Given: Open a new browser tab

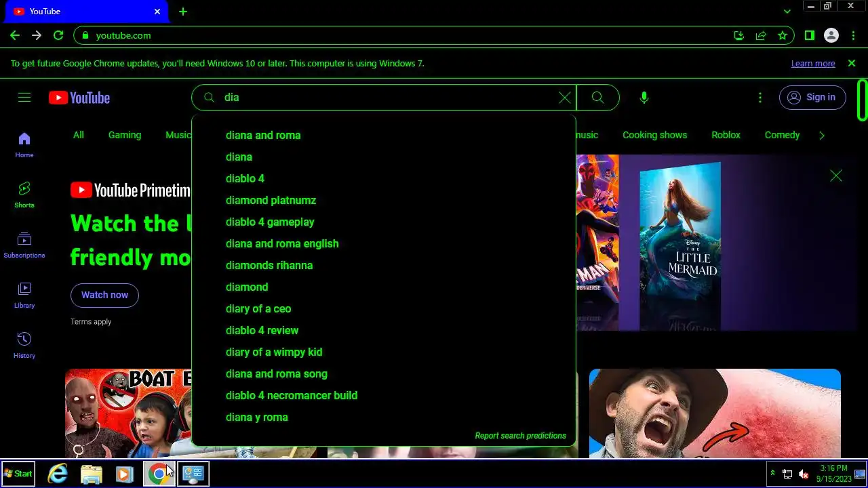Looking at the screenshot, I should 183,12.
